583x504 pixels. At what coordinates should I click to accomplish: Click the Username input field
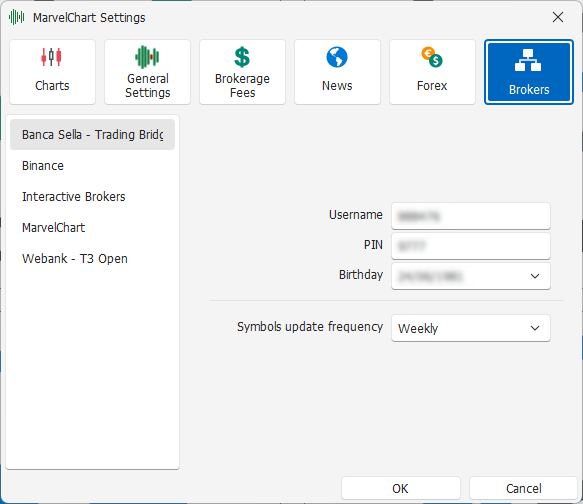tap(471, 216)
